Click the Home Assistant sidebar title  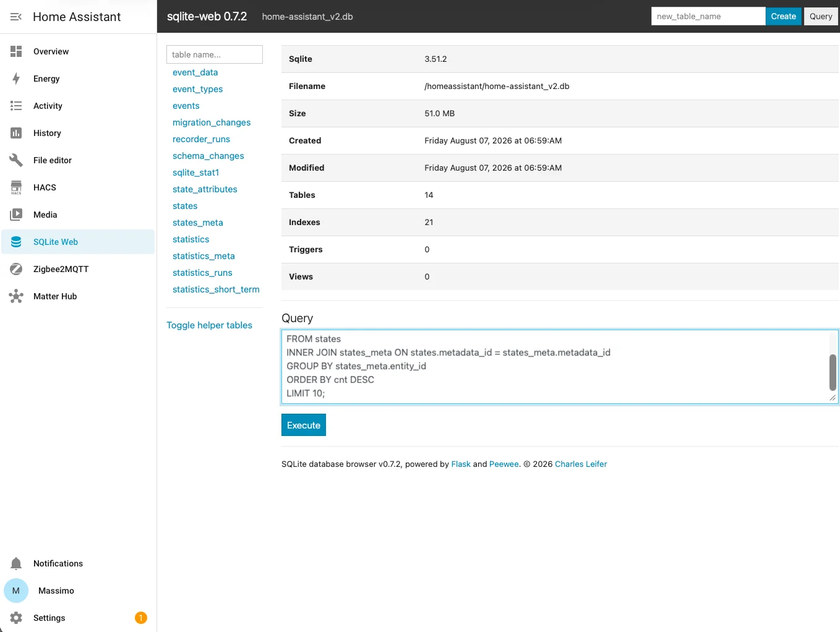point(77,17)
